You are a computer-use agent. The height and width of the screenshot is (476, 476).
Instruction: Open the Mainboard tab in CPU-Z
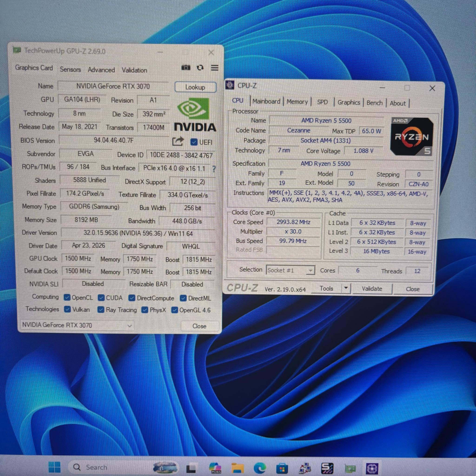click(x=266, y=101)
